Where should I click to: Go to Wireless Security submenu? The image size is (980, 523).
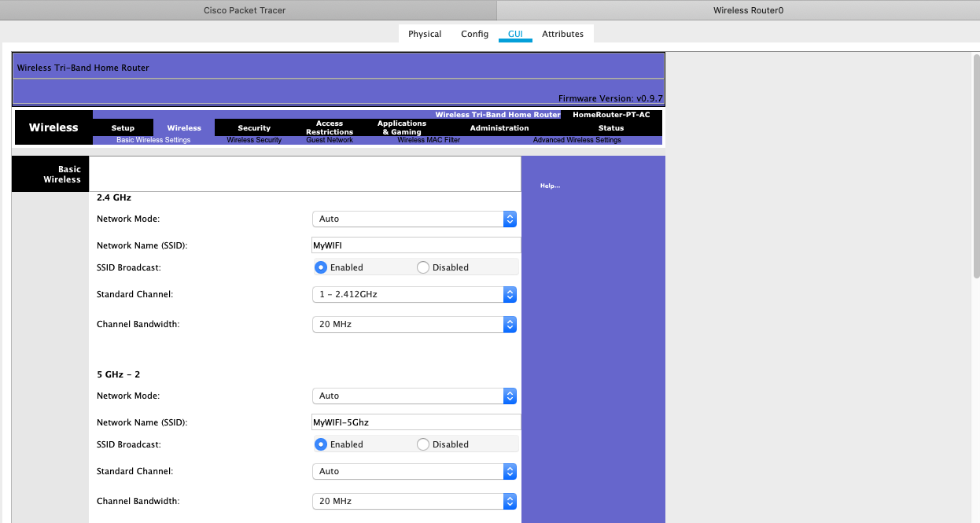click(254, 140)
